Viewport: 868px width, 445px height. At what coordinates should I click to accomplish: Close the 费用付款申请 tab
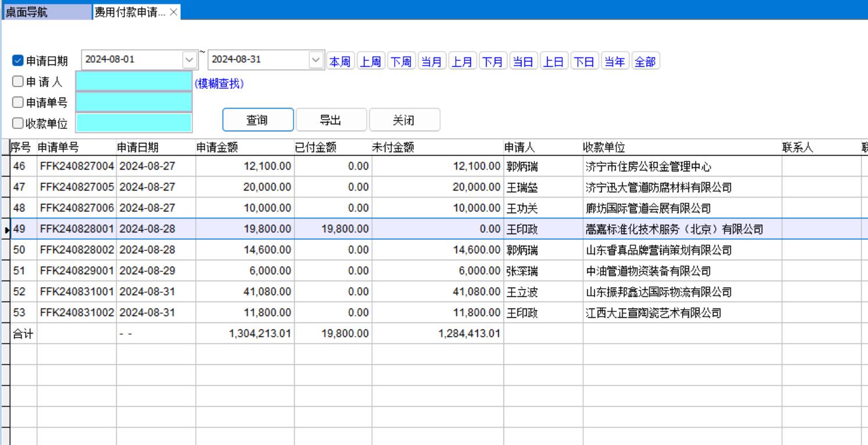pos(174,12)
